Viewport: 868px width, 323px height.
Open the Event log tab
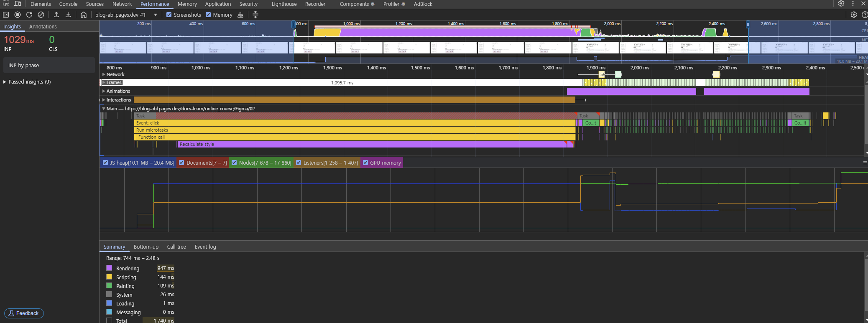click(205, 247)
